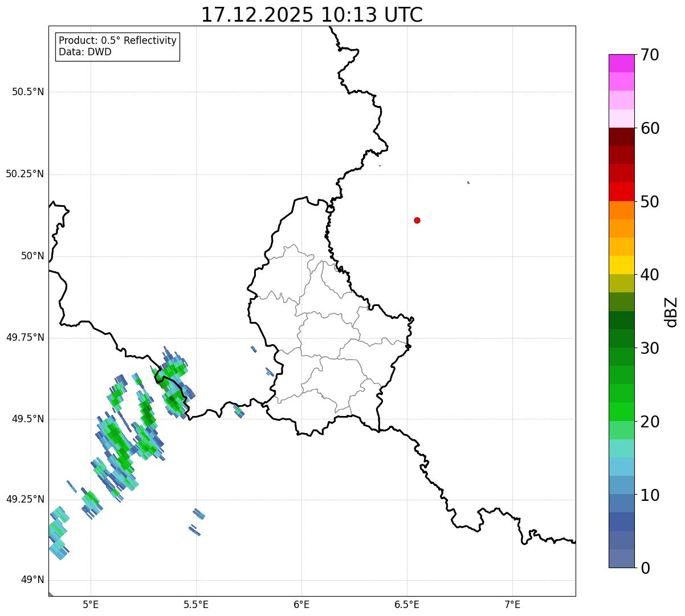Click the colorbar tick label 10

point(649,495)
